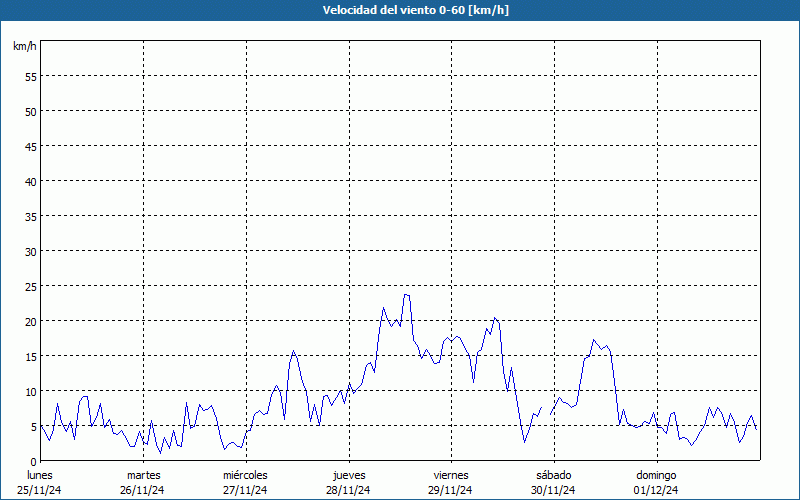800x500 pixels.
Task: Select the 'miércoles' day label
Action: coord(245,475)
